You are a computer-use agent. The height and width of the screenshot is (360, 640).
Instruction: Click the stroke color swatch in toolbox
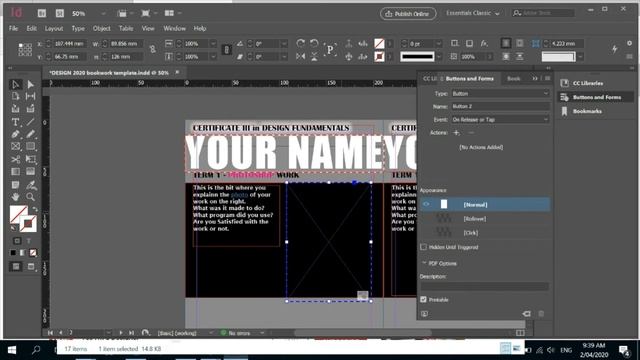(x=28, y=224)
